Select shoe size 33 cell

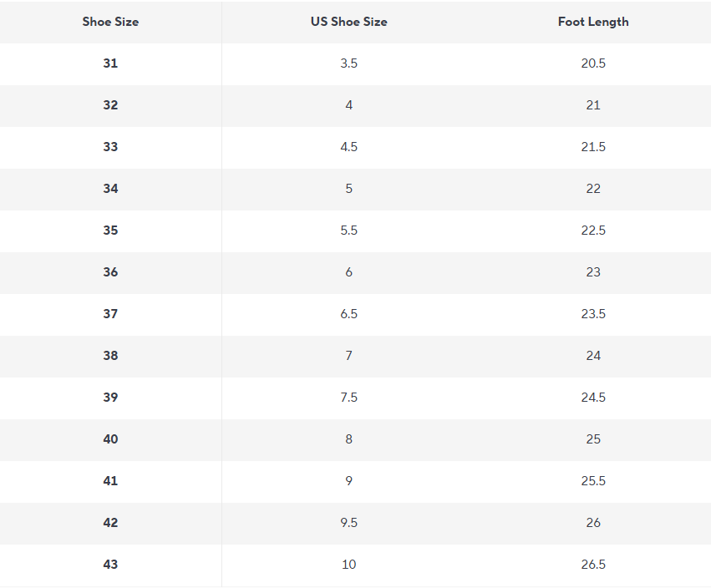(x=110, y=147)
